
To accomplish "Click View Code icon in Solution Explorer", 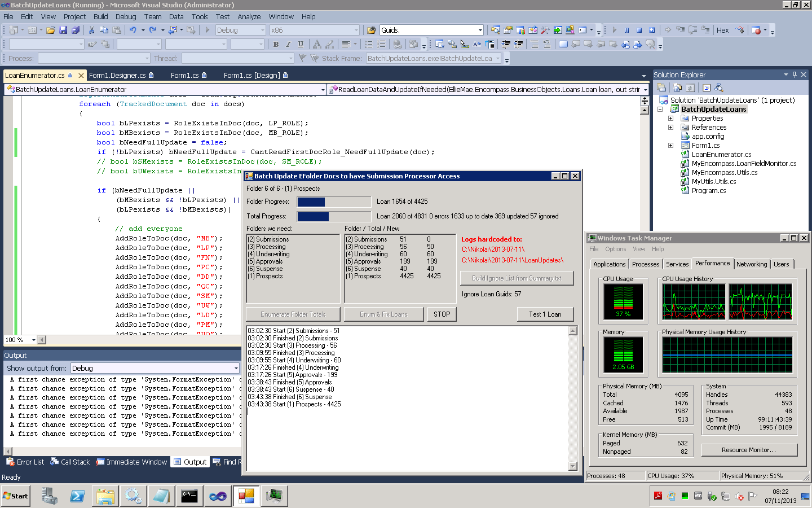I will [x=706, y=87].
